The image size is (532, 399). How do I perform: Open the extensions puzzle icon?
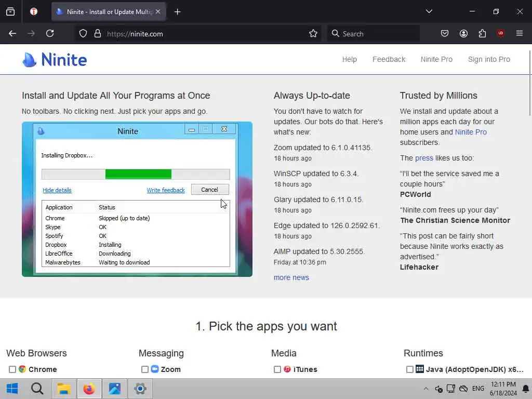482,34
